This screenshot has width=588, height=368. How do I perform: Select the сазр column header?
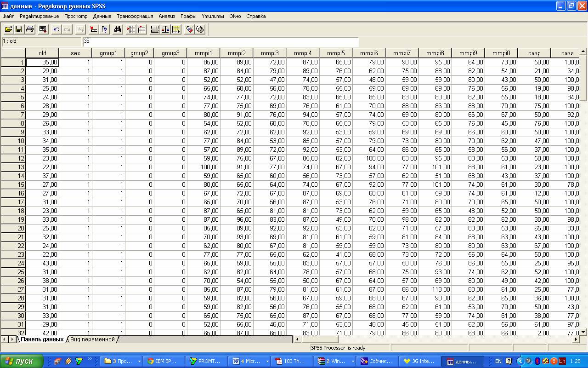pos(534,53)
